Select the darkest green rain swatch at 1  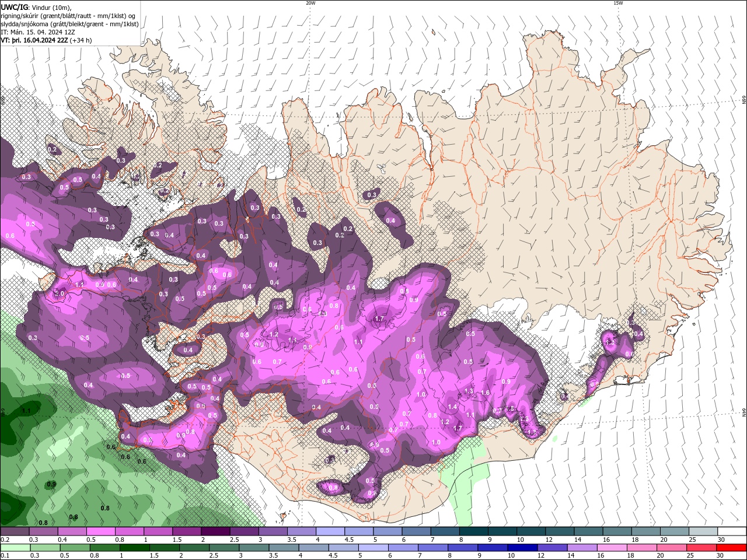pos(134,548)
